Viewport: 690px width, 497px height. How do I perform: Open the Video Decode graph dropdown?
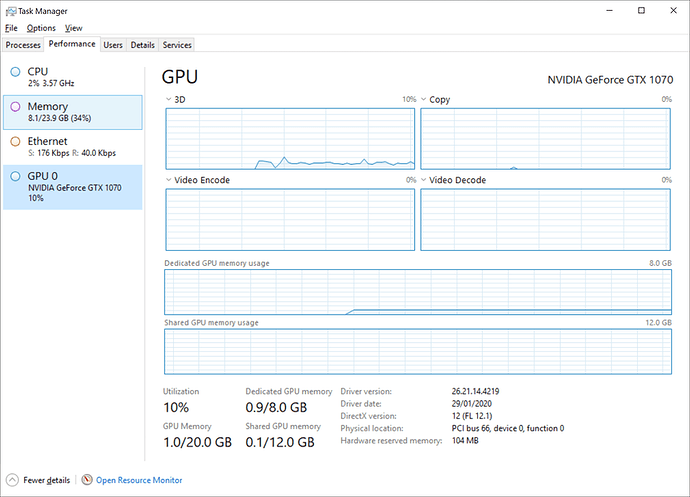(x=424, y=180)
